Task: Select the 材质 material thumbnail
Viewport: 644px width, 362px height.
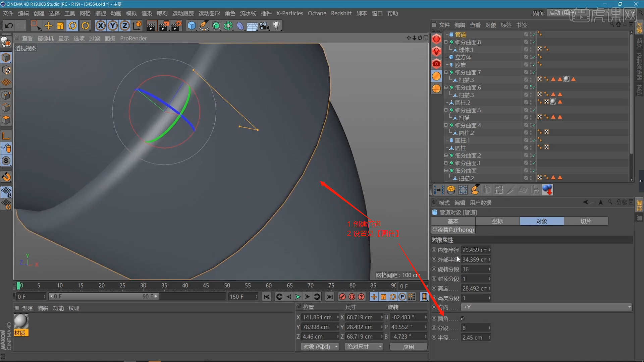Action: coord(21,322)
